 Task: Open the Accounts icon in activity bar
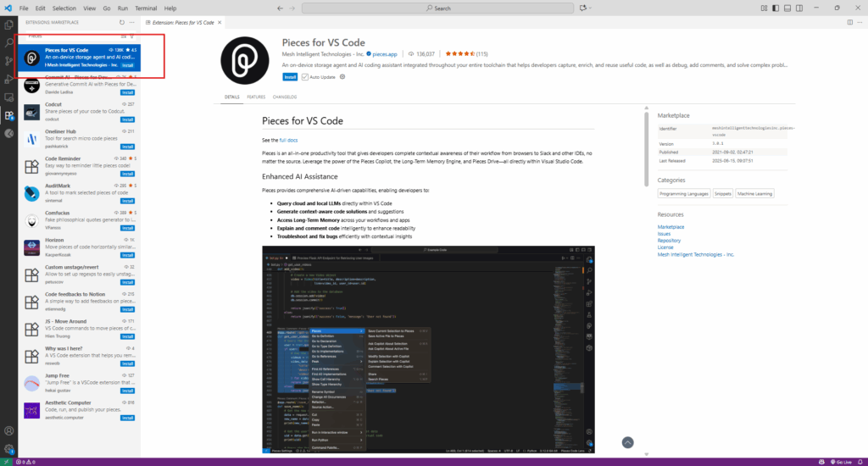click(x=9, y=430)
